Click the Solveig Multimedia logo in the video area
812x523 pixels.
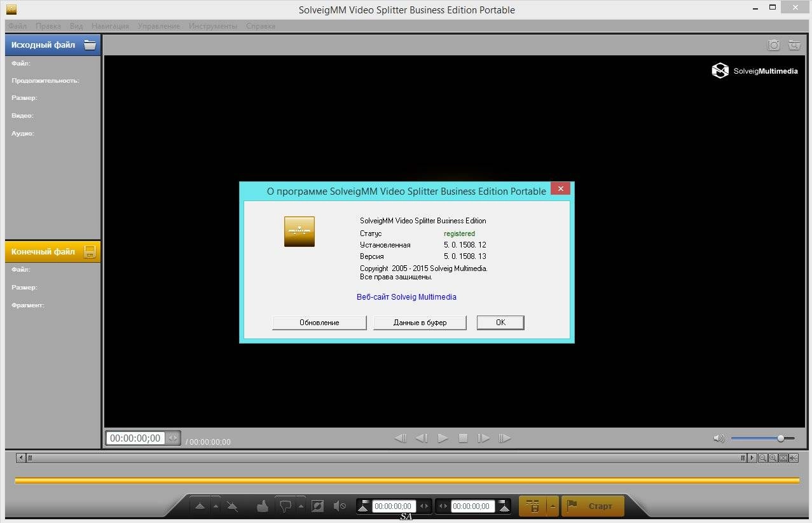click(755, 71)
